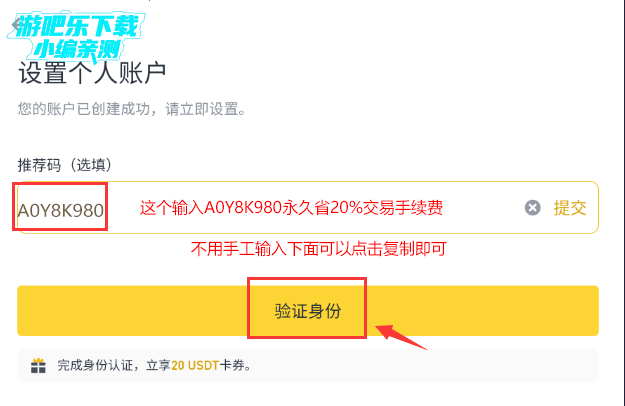Click the red 永久省20%交易手续费 annotation

click(x=363, y=208)
